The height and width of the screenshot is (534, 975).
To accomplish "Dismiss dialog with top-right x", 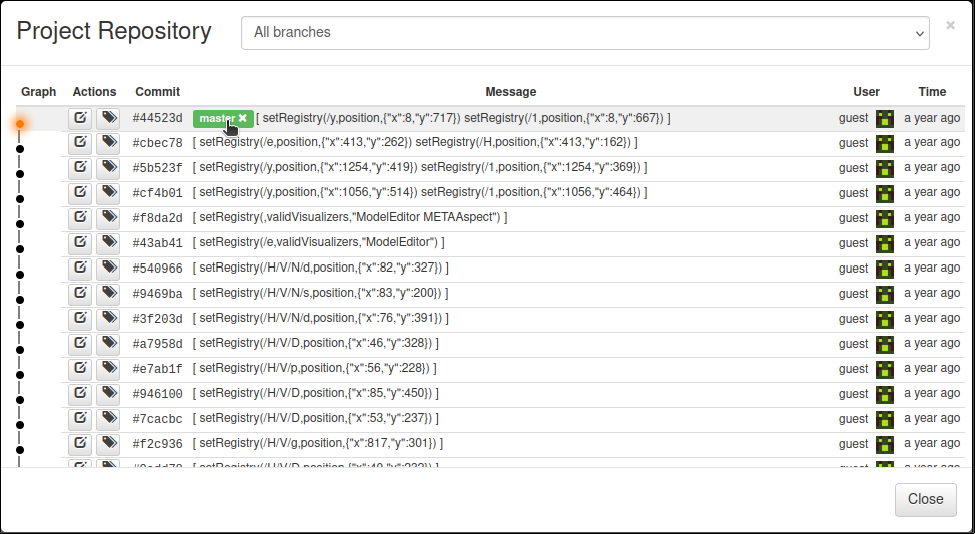I will [x=950, y=25].
